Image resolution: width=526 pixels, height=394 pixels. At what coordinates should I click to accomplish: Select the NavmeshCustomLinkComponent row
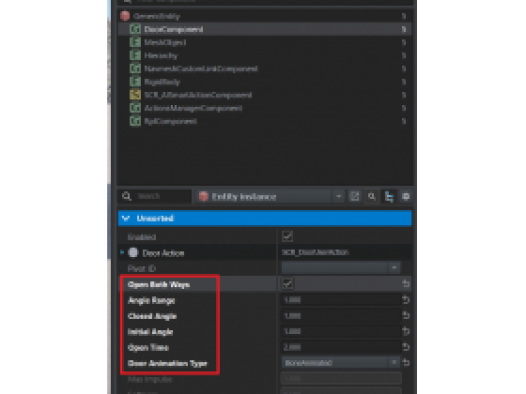(265, 68)
